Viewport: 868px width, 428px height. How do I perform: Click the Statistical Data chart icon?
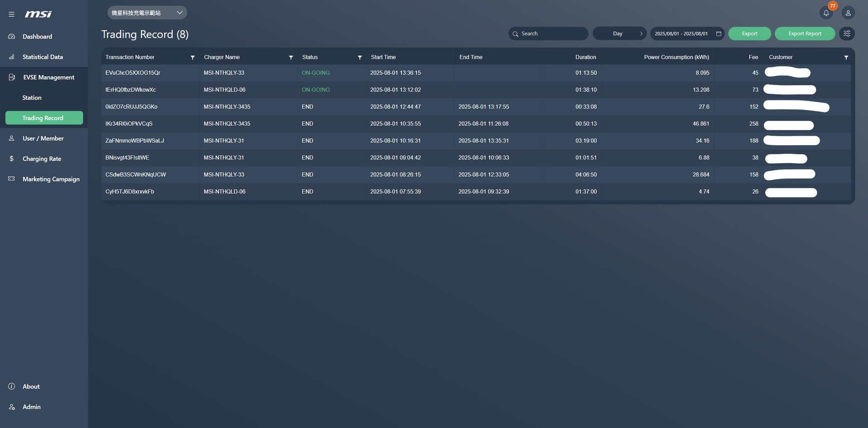(12, 57)
